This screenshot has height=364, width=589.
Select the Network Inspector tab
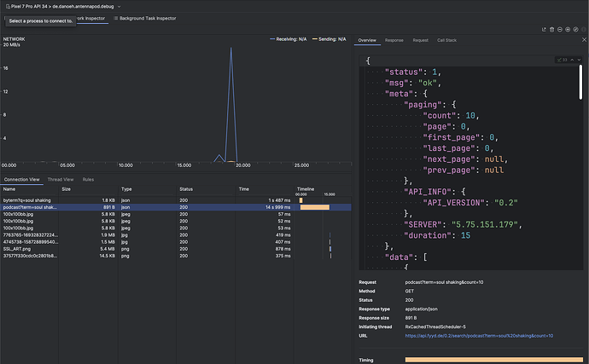click(90, 18)
